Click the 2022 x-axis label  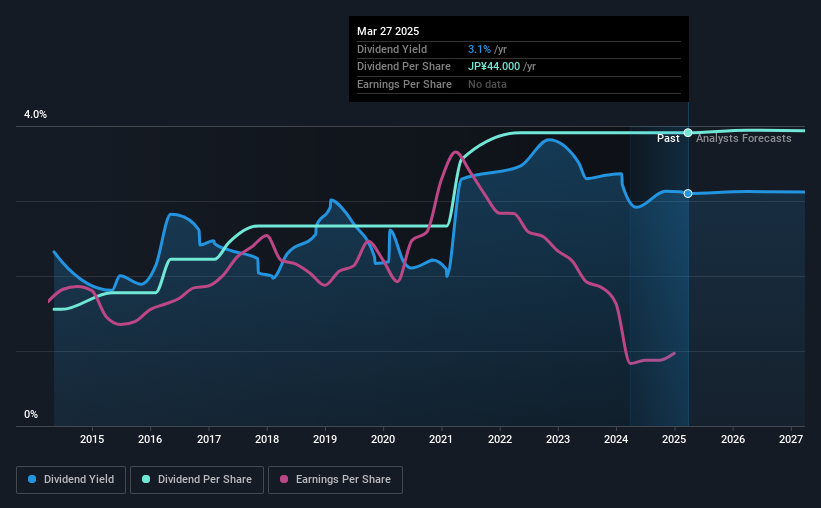[500, 439]
